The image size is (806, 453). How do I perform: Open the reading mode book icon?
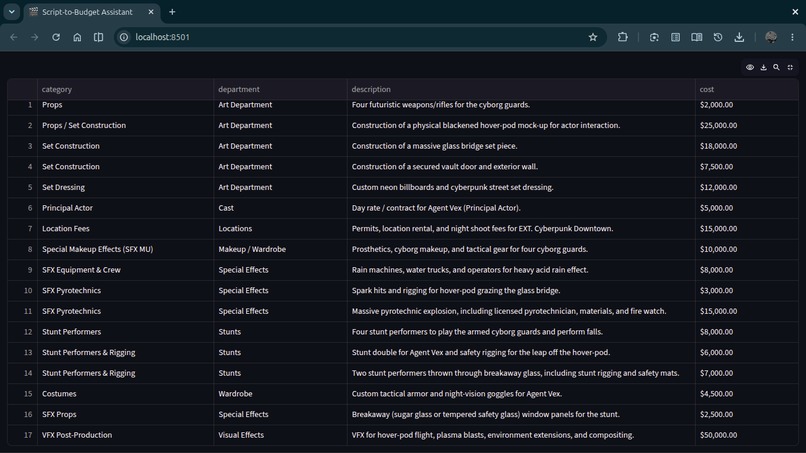pos(697,37)
